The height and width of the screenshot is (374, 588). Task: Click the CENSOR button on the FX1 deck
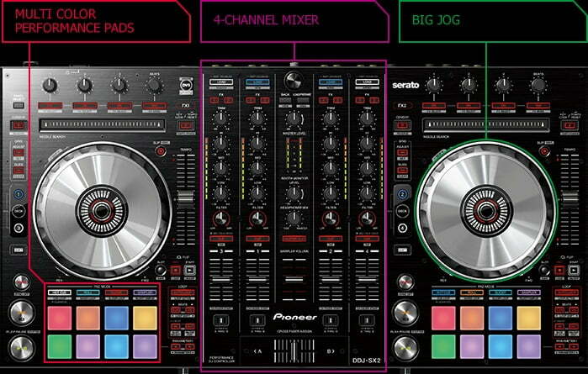(19, 125)
